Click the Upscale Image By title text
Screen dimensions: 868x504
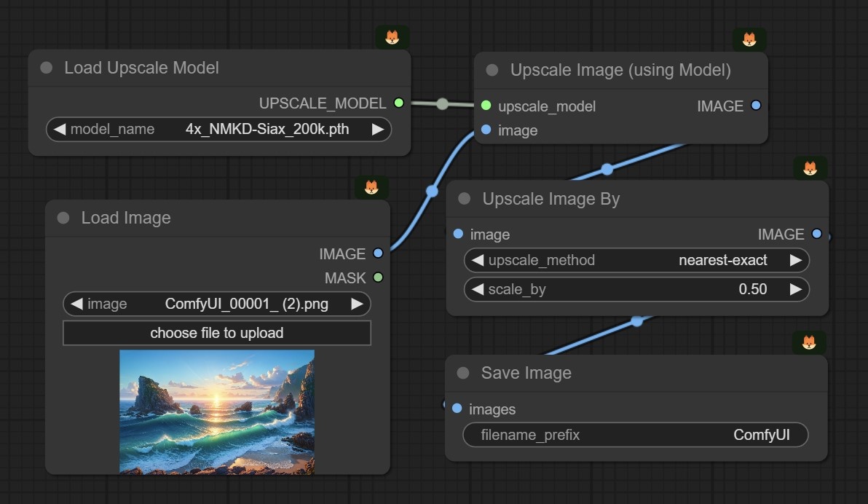click(x=551, y=198)
